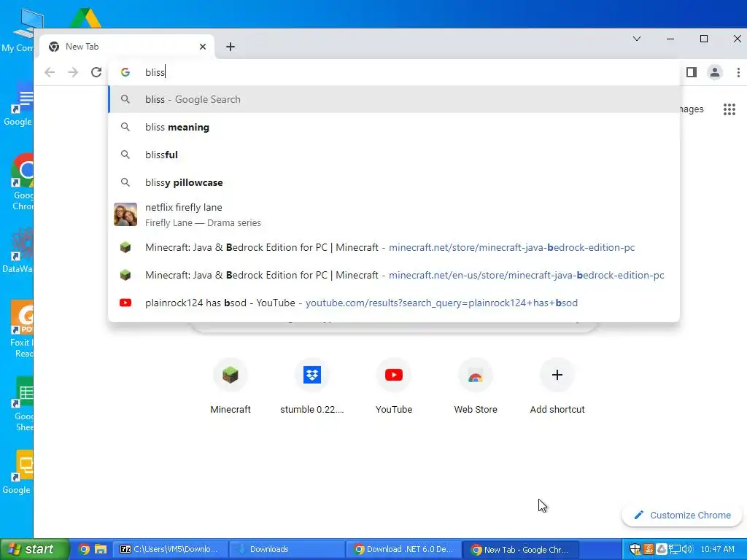Click in the address bar text 'bliss'
The width and height of the screenshot is (747, 560).
click(155, 72)
